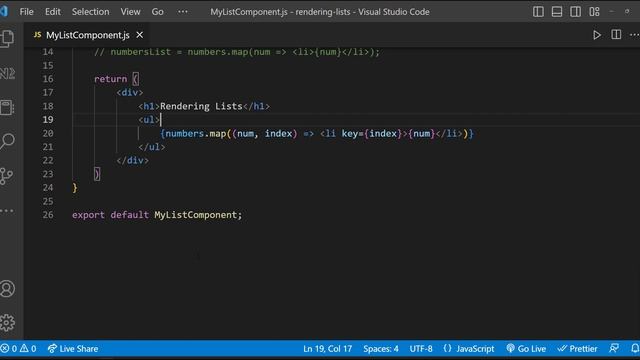Image resolution: width=640 pixels, height=360 pixels.
Task: Open the File menu
Action: click(27, 12)
